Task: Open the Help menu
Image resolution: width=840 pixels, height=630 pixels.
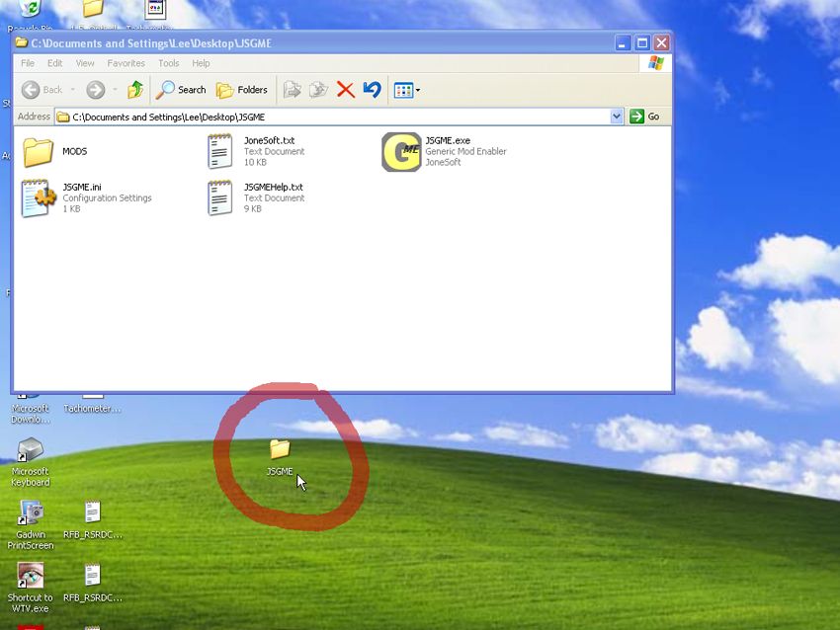Action: point(201,63)
